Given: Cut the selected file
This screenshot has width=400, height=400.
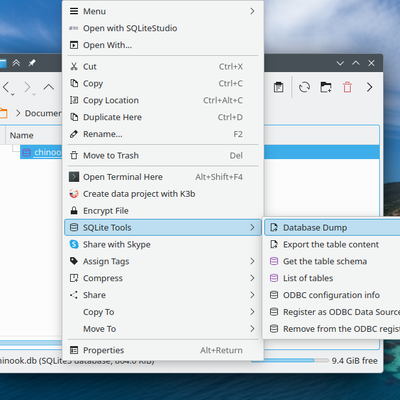Looking at the screenshot, I should [x=162, y=67].
